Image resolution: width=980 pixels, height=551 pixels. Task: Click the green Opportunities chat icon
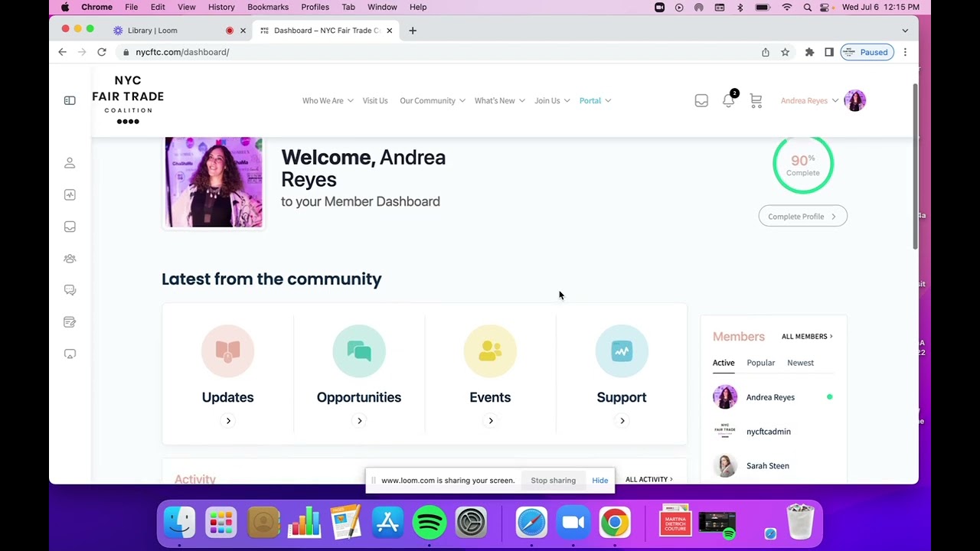tap(359, 351)
